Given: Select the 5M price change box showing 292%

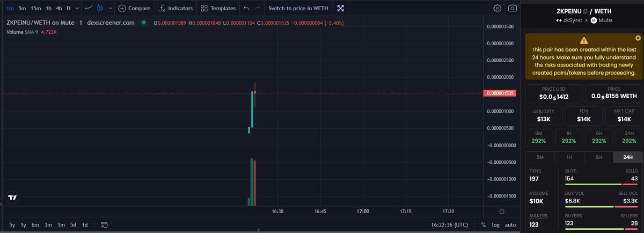Looking at the screenshot, I should click(x=539, y=137).
